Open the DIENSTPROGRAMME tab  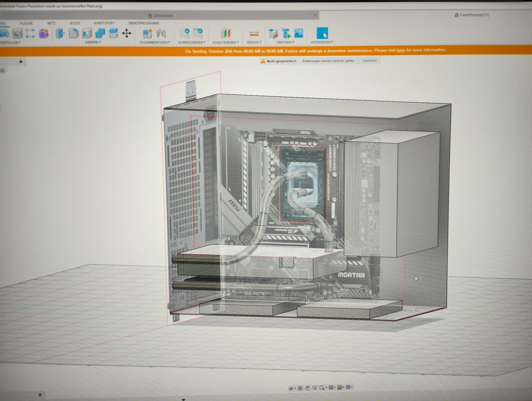(144, 23)
